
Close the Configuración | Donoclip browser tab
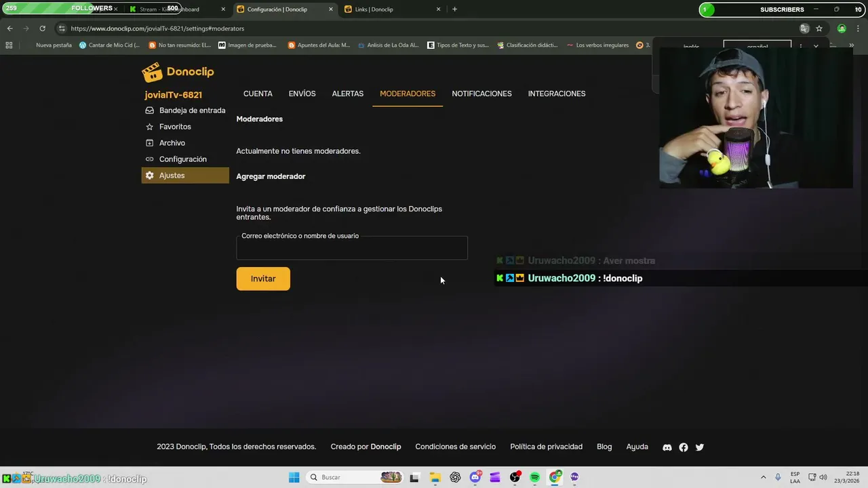point(331,9)
